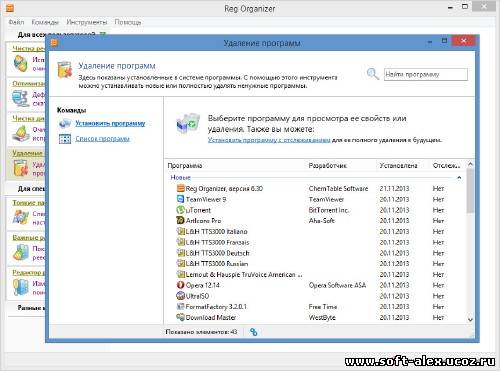Select the ArtIcons Pro entry
The width and height of the screenshot is (500, 371).
pyautogui.click(x=203, y=221)
